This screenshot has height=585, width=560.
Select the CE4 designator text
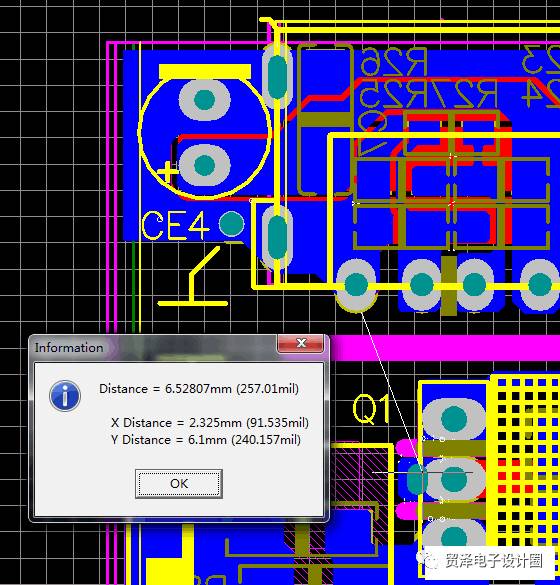(x=175, y=226)
